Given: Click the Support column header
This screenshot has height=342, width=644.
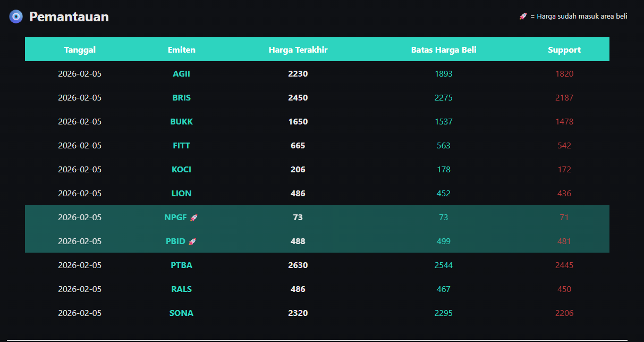Looking at the screenshot, I should click(564, 50).
